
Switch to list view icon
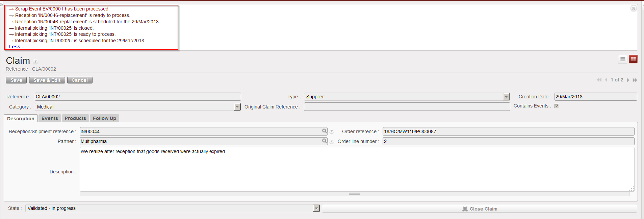[x=623, y=59]
